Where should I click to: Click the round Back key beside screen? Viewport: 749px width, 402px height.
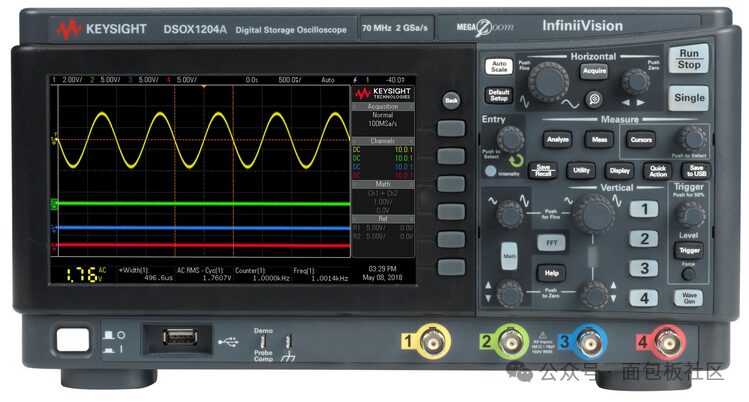point(451,100)
